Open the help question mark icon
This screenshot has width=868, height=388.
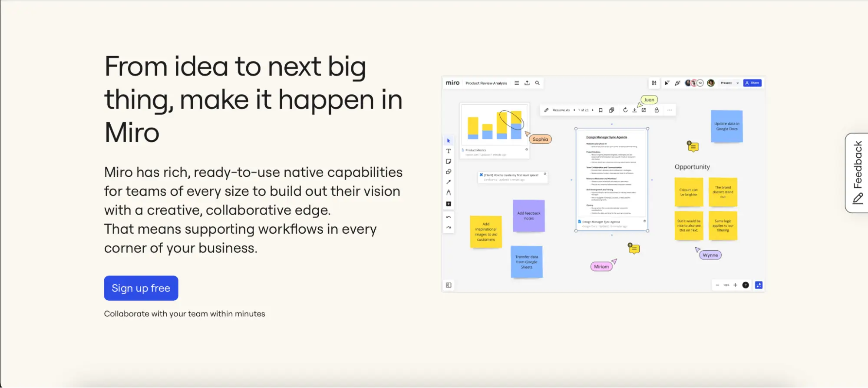[746, 285]
